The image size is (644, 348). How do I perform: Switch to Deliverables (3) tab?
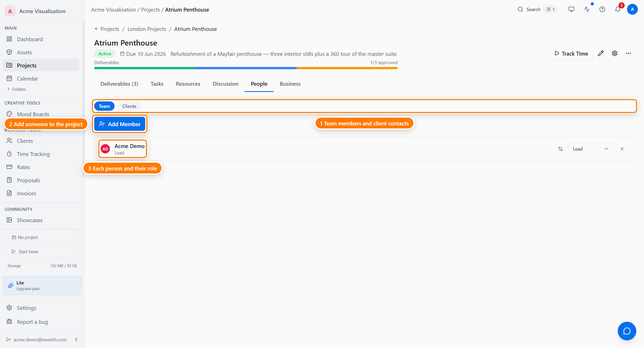[119, 84]
